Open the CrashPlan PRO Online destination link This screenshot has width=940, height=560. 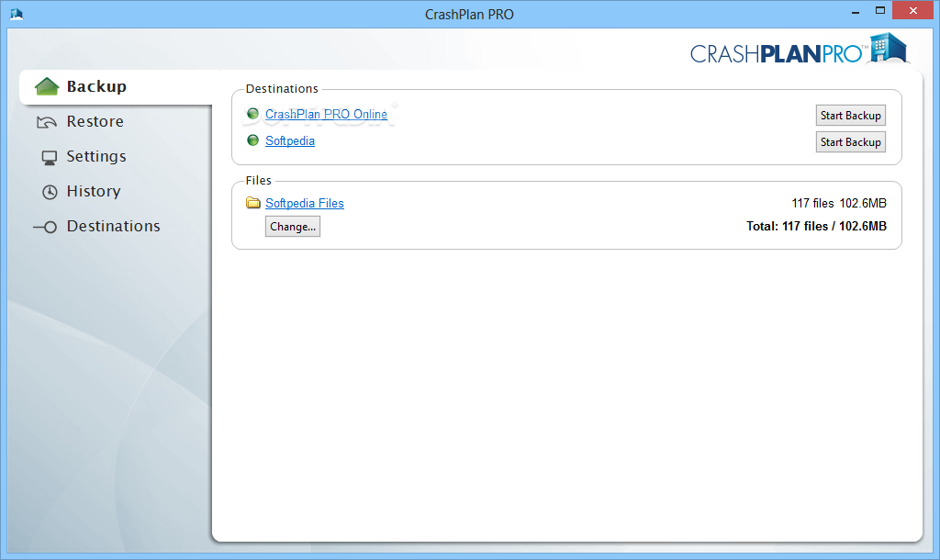[326, 114]
